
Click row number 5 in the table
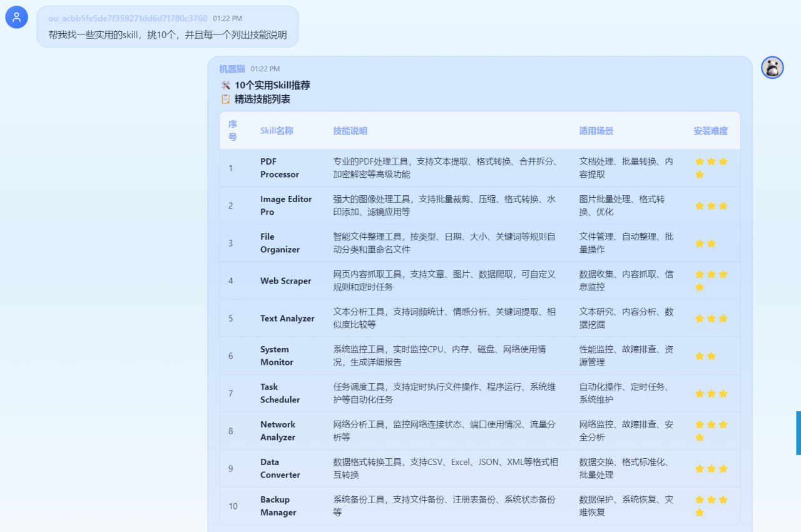click(230, 319)
